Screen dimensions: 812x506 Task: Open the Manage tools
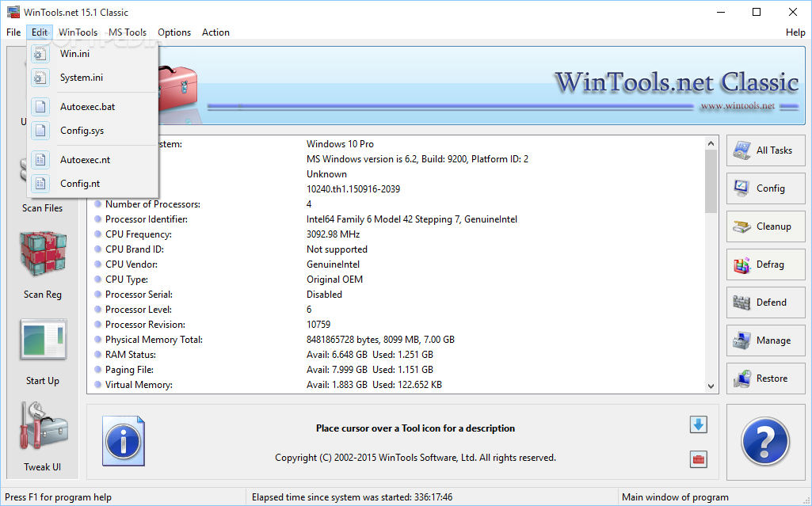(x=765, y=341)
